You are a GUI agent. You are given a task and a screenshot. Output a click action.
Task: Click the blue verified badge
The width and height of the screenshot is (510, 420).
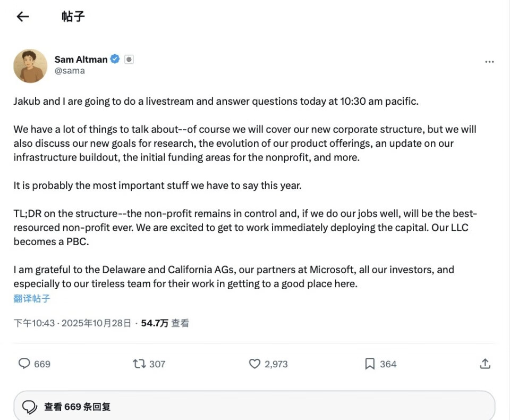pos(115,59)
